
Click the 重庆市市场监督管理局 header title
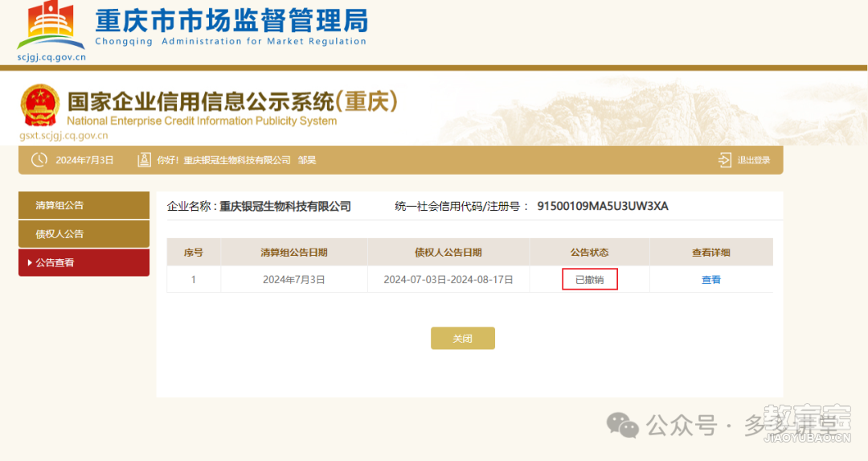(231, 20)
